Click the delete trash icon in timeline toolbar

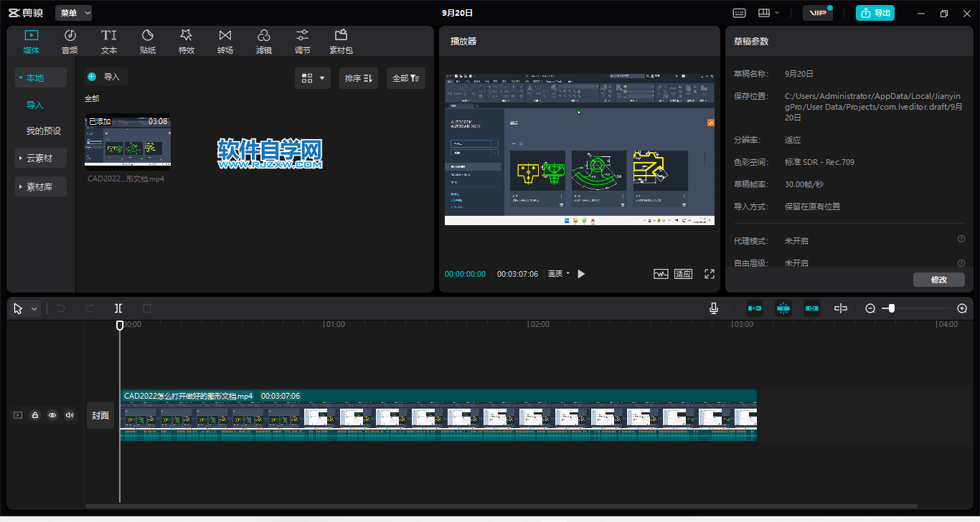(x=147, y=308)
